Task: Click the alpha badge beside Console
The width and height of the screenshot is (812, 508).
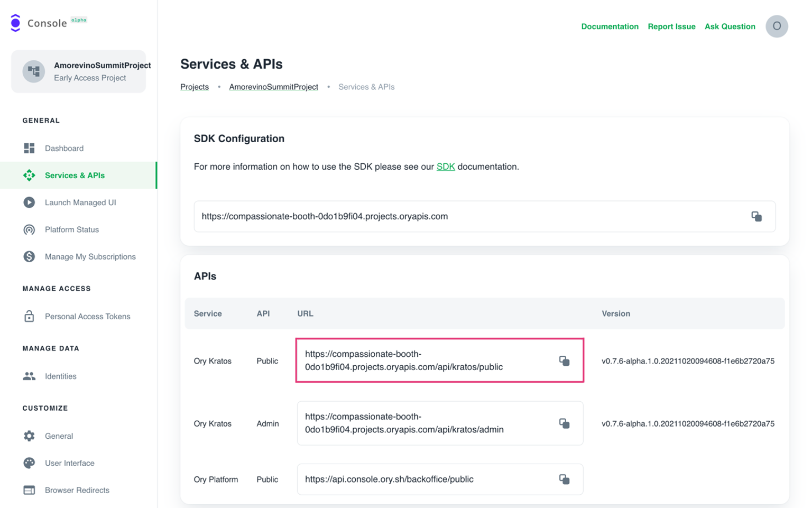Action: pyautogui.click(x=79, y=20)
